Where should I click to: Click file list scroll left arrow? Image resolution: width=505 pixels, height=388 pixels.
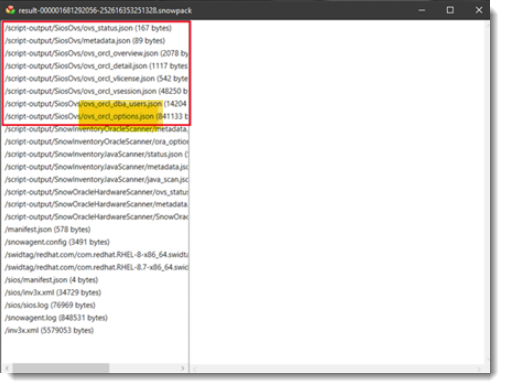pyautogui.click(x=7, y=368)
